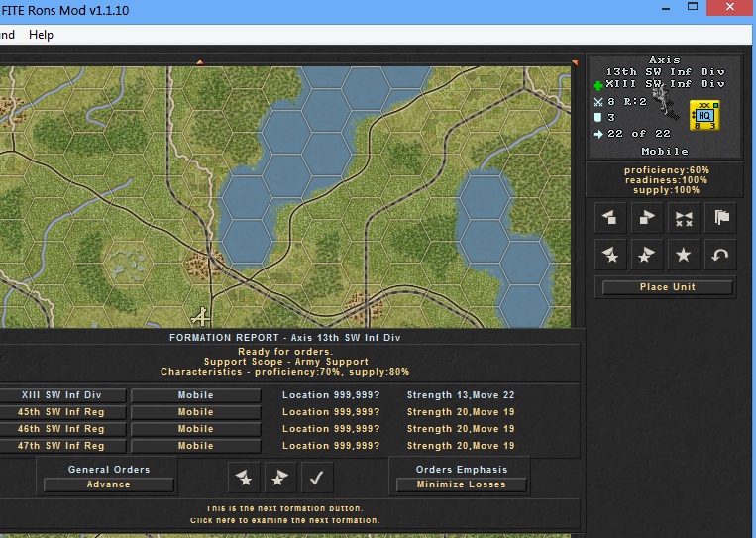The height and width of the screenshot is (538, 756).
Task: Click 'proficiency:60%' in the unit panel
Action: (667, 170)
